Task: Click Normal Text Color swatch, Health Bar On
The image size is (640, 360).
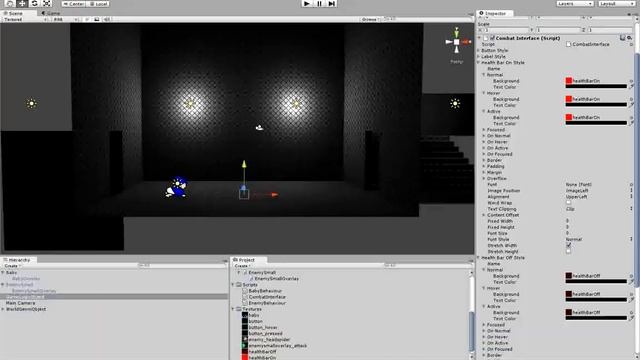Action: 596,87
